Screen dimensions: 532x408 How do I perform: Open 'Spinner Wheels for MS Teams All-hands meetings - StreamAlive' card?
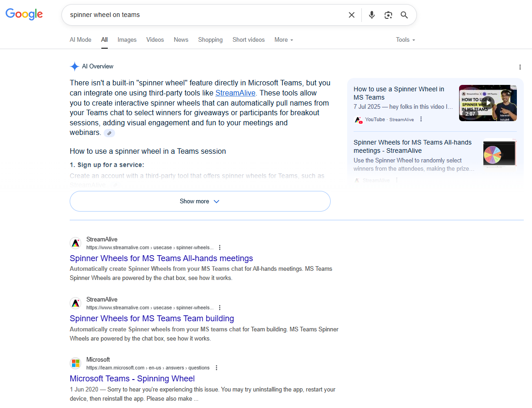pos(413,146)
